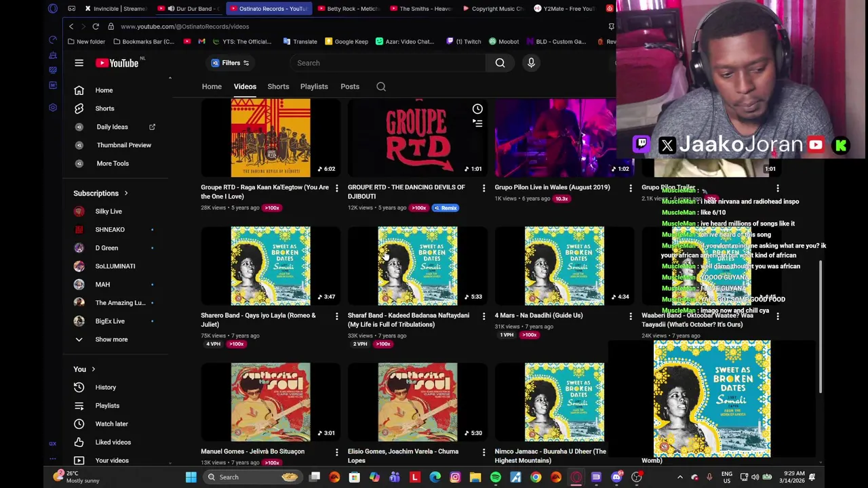Submit search with the magnifier button

(x=500, y=63)
